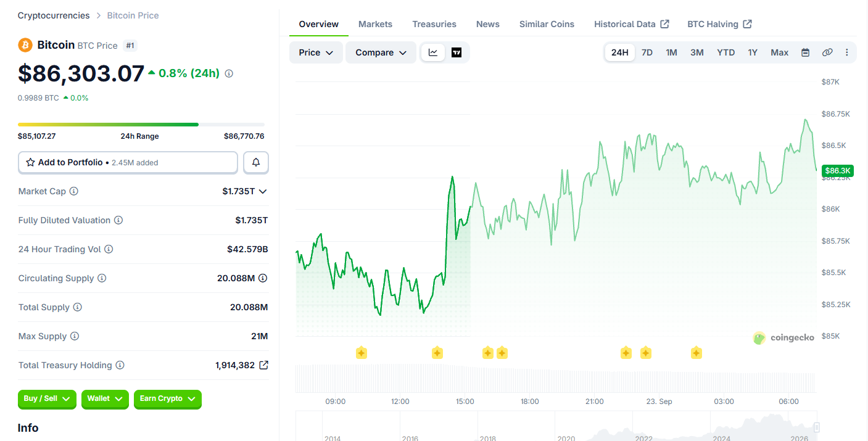Switch to Markets tab
The width and height of the screenshot is (868, 441).
click(375, 24)
